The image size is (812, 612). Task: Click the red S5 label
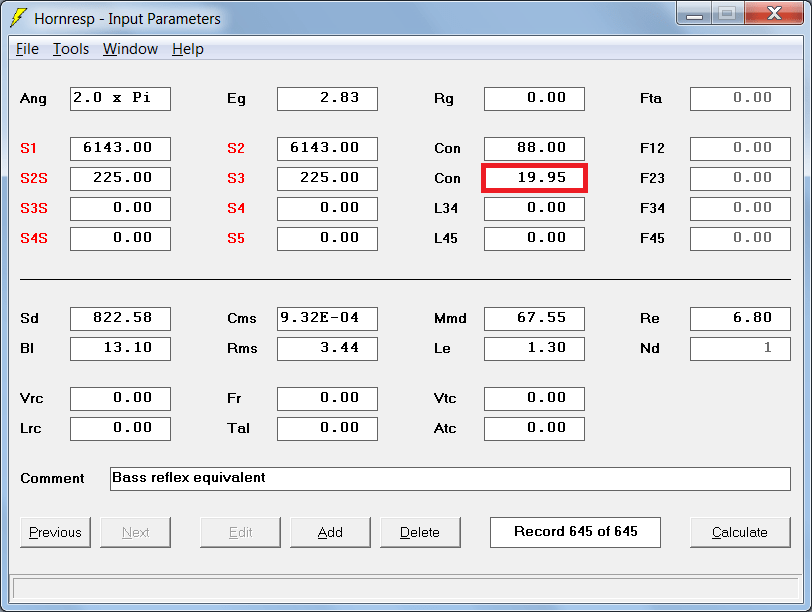pyautogui.click(x=236, y=239)
